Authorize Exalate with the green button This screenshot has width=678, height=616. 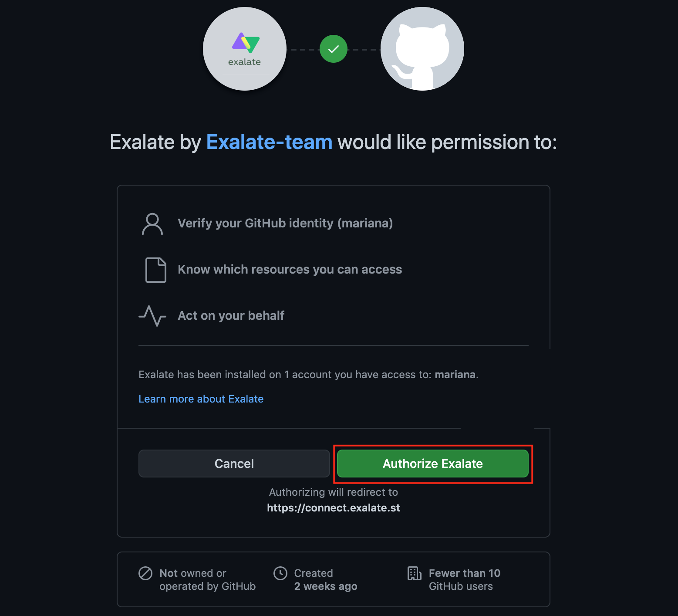tap(433, 464)
